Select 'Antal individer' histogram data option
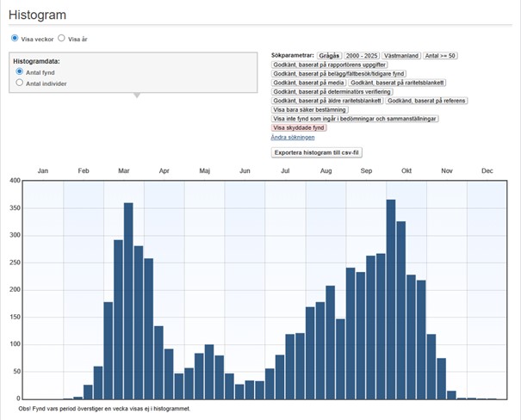This screenshot has width=521, height=420. coord(20,83)
